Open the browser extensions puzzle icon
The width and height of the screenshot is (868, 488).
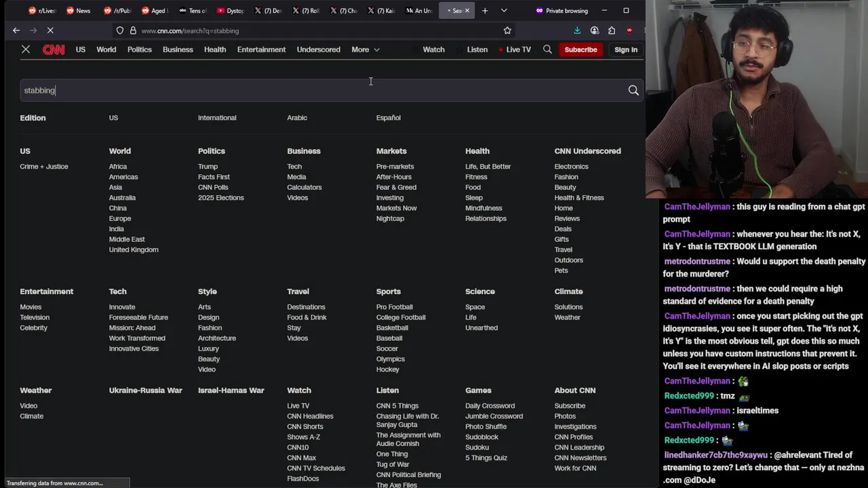pos(612,30)
